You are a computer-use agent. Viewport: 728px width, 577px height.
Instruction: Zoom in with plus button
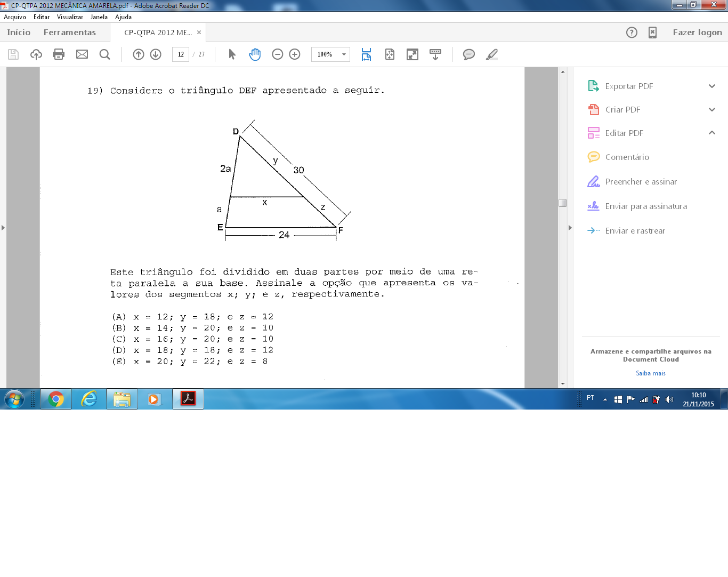point(295,54)
